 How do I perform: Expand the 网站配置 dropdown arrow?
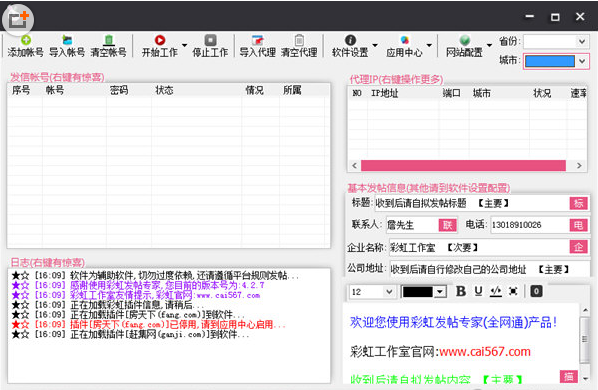click(x=489, y=45)
